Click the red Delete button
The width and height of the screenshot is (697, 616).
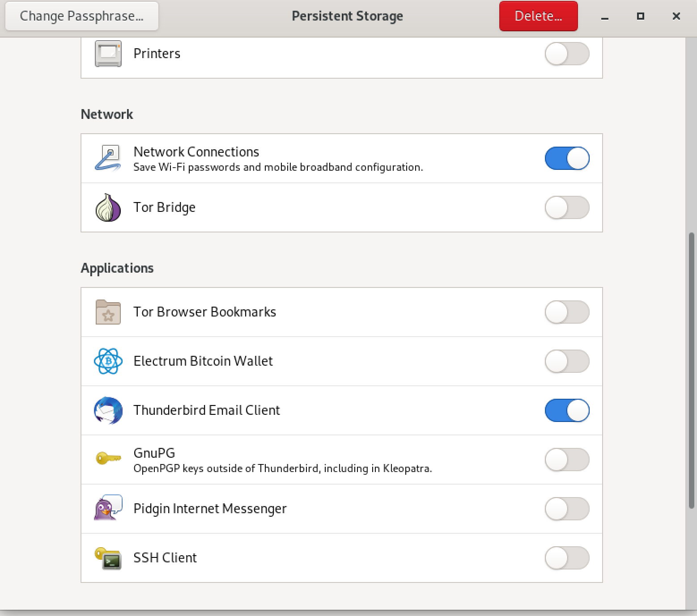[x=538, y=16]
